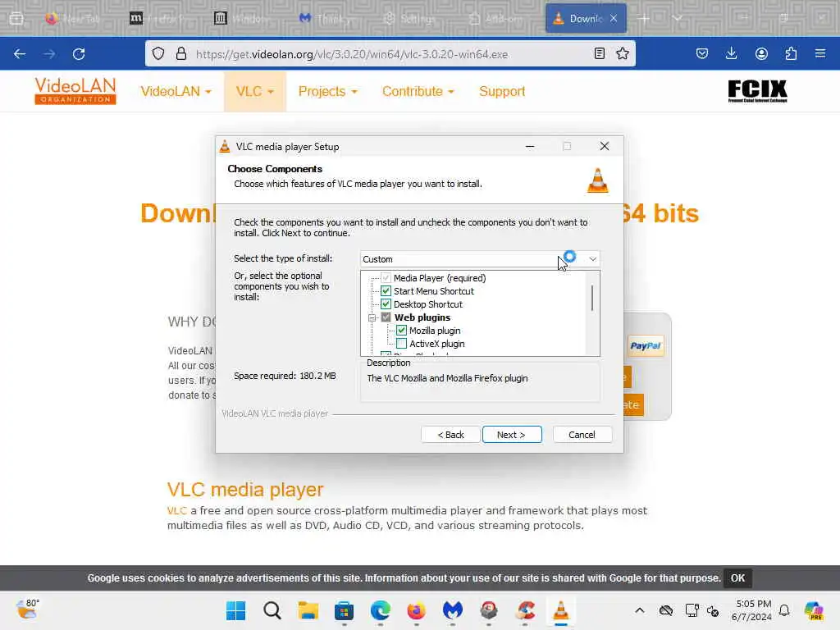Viewport: 840px width, 630px height.
Task: Cancel the VLC Setup wizard
Action: pyautogui.click(x=582, y=435)
